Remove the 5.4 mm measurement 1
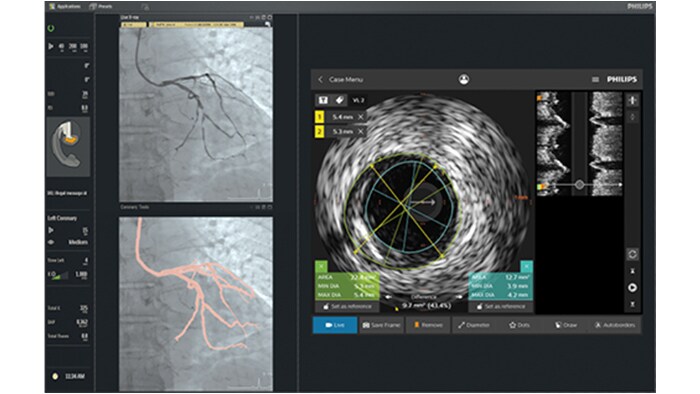 tap(361, 117)
